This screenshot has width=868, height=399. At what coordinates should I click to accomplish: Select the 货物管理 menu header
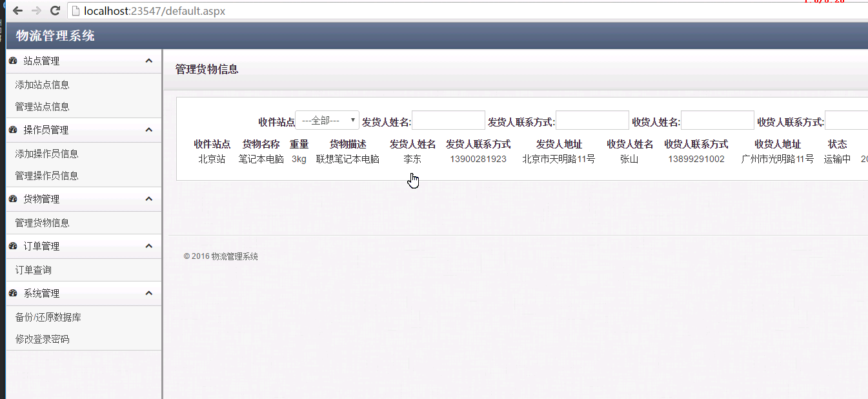pos(84,199)
